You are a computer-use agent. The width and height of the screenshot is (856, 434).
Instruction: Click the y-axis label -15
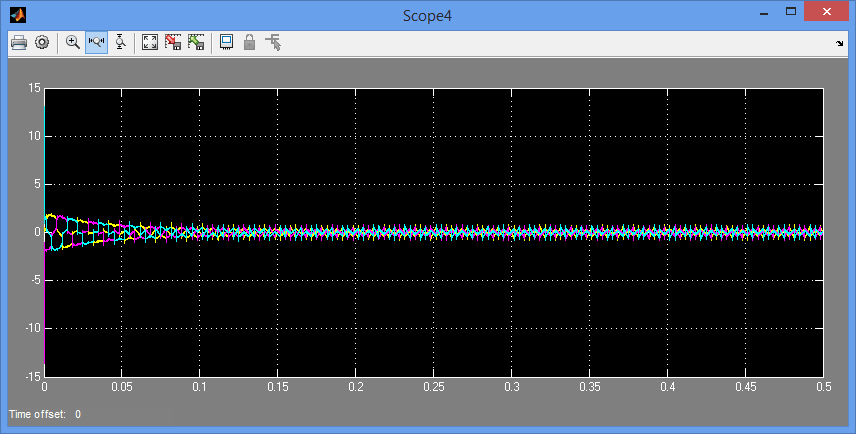pos(33,376)
